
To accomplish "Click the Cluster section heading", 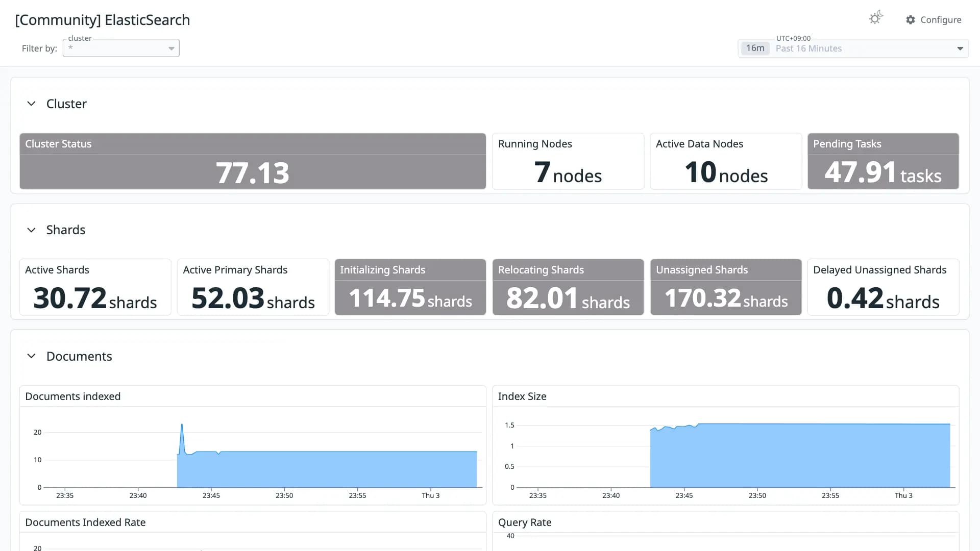I will (66, 104).
